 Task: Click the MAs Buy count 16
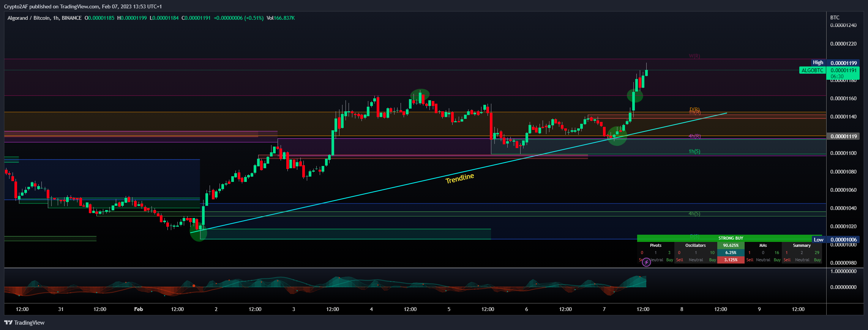tap(777, 253)
